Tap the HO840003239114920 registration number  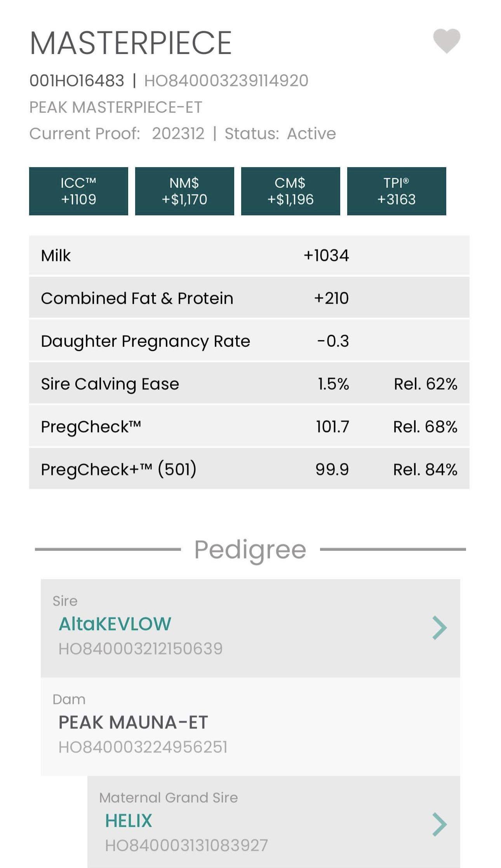(x=226, y=81)
